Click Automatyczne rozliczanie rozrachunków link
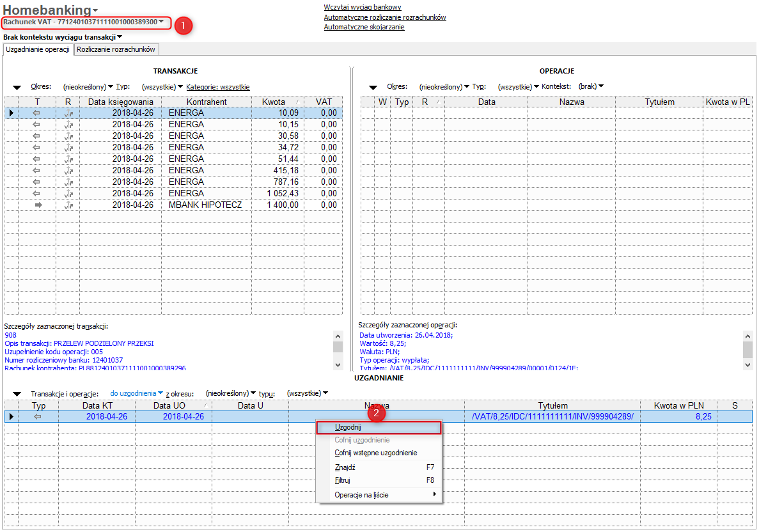 (x=385, y=17)
